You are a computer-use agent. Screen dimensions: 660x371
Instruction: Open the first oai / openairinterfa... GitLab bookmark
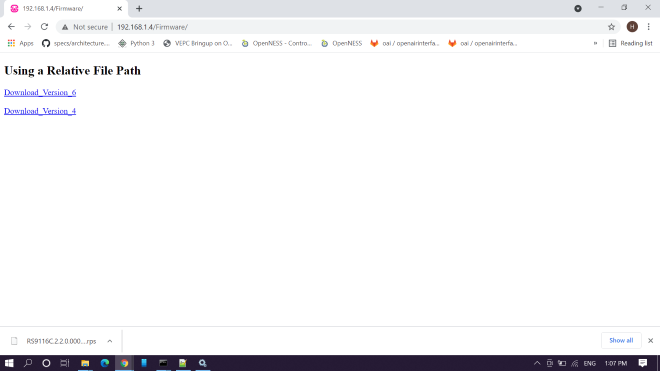click(405, 43)
